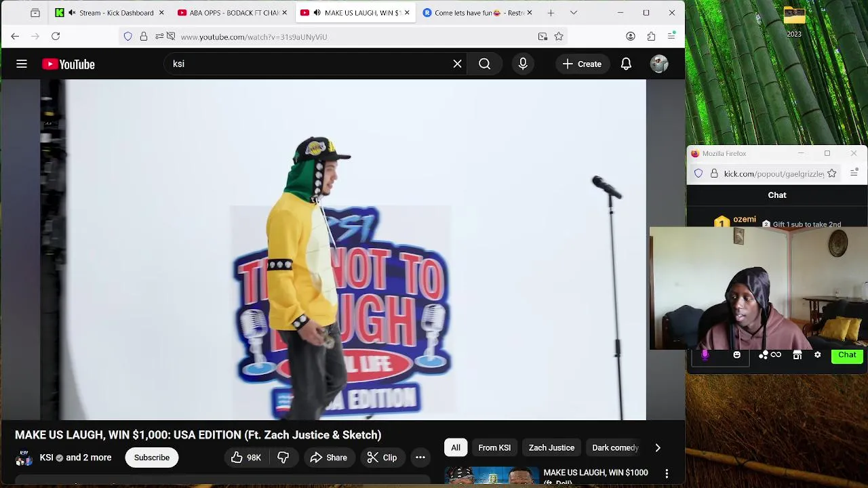This screenshot has width=868, height=488.
Task: Bookmark the YouTube page with the star
Action: tap(559, 37)
